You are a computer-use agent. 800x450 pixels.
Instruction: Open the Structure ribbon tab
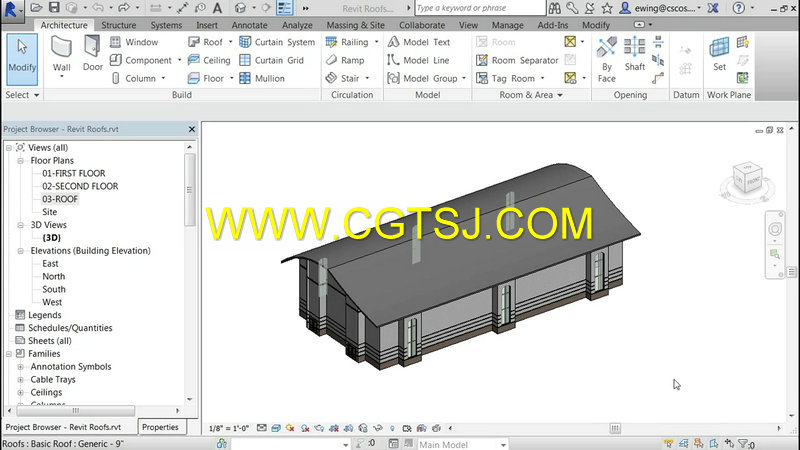(118, 25)
